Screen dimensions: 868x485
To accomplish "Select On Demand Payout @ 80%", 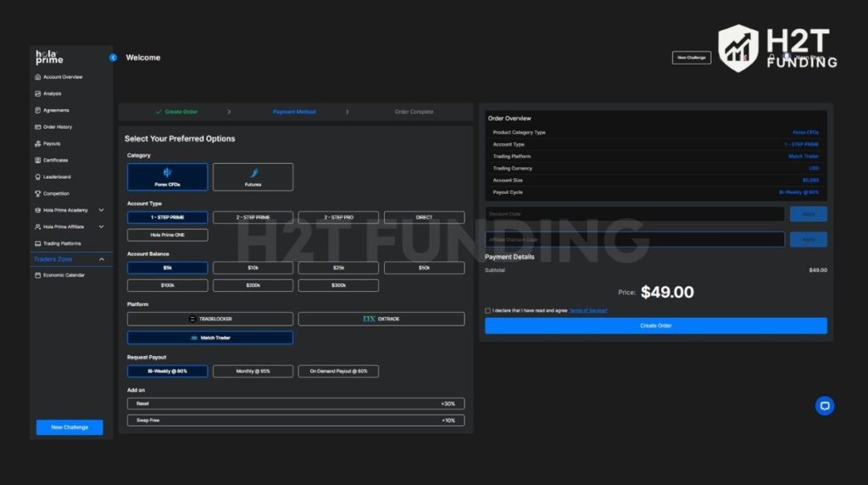I will (338, 371).
